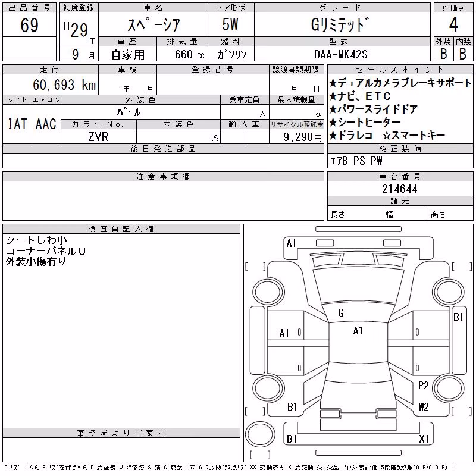Select the front-left wheel circle on diagram

click(x=268, y=292)
